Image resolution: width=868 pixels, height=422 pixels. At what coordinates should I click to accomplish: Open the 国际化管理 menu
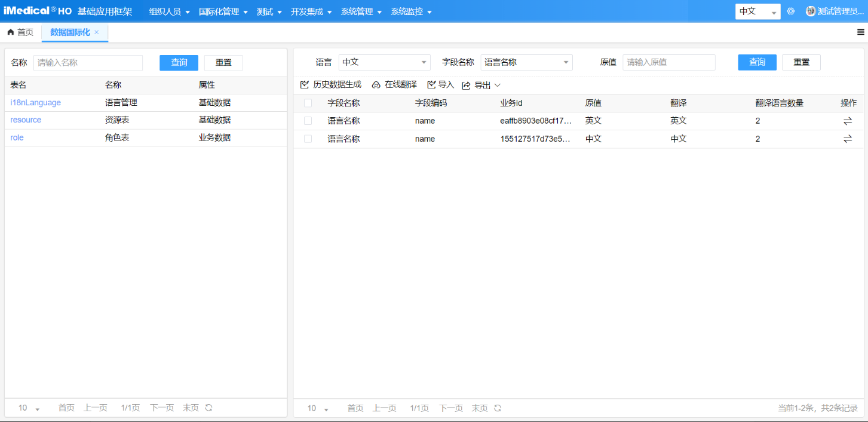(x=223, y=12)
